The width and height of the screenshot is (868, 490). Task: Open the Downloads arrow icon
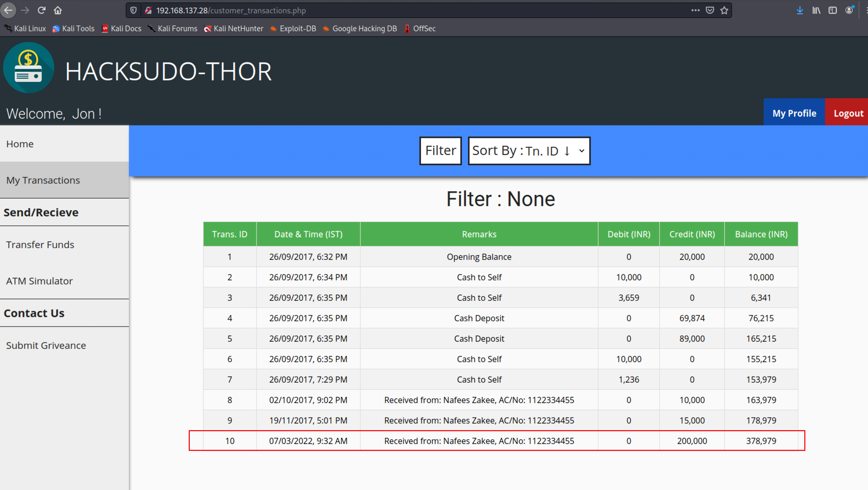coord(800,10)
